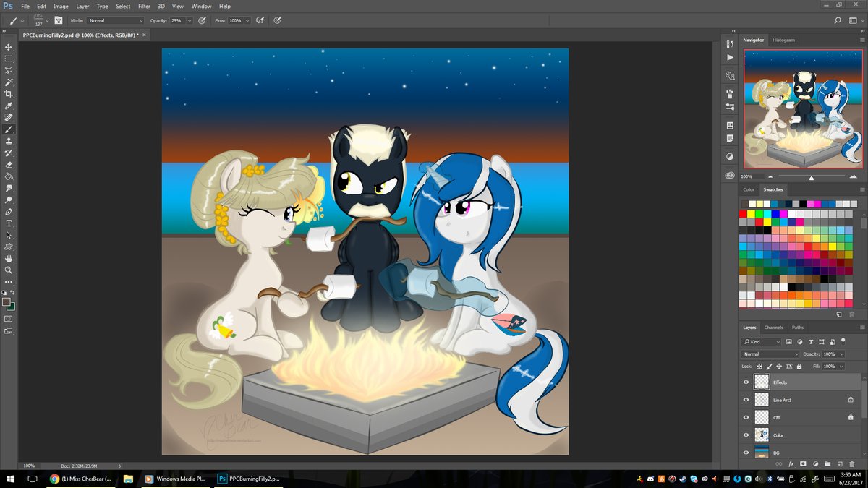Click the search icon at top right
The image size is (868, 488).
pyautogui.click(x=838, y=20)
